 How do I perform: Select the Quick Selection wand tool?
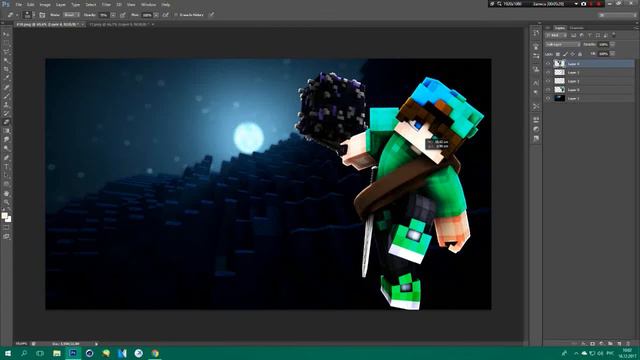click(x=7, y=60)
